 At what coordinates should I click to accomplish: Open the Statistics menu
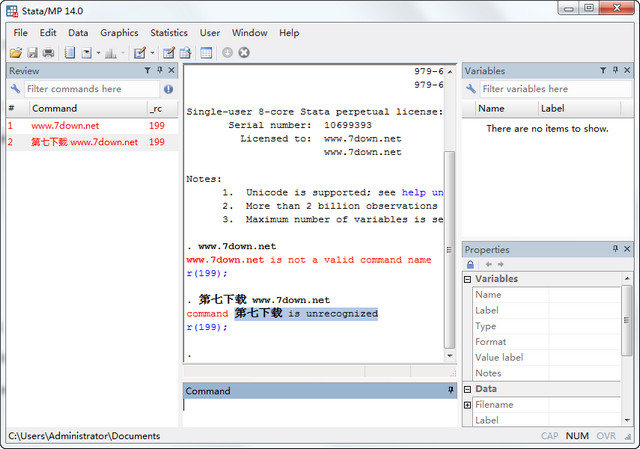[x=169, y=33]
